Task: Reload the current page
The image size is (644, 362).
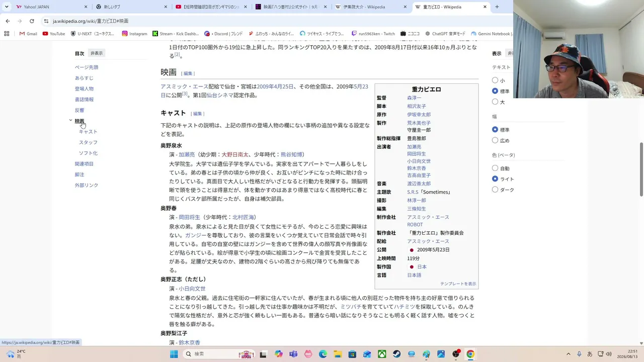Action: click(32, 21)
